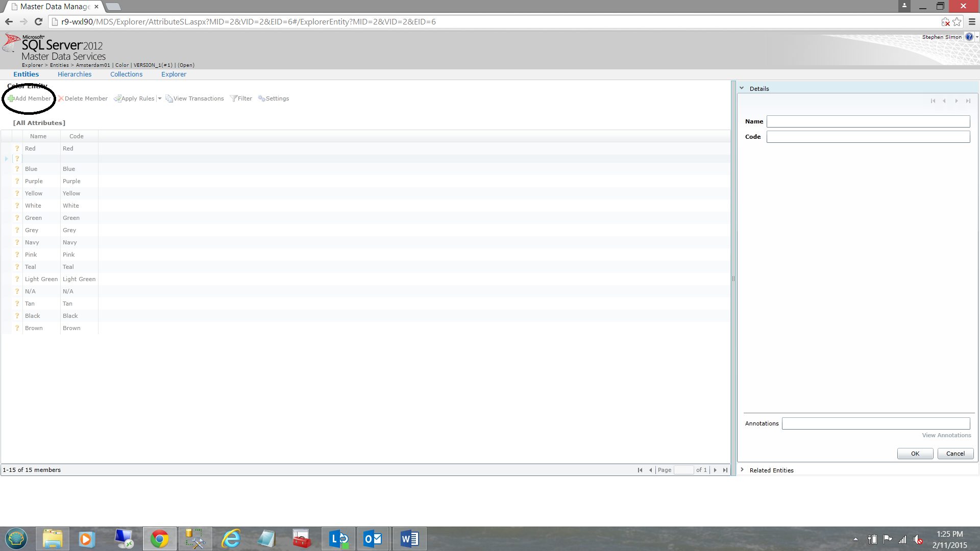The height and width of the screenshot is (551, 980).
Task: Click the Add Member plus icon
Action: point(11,98)
